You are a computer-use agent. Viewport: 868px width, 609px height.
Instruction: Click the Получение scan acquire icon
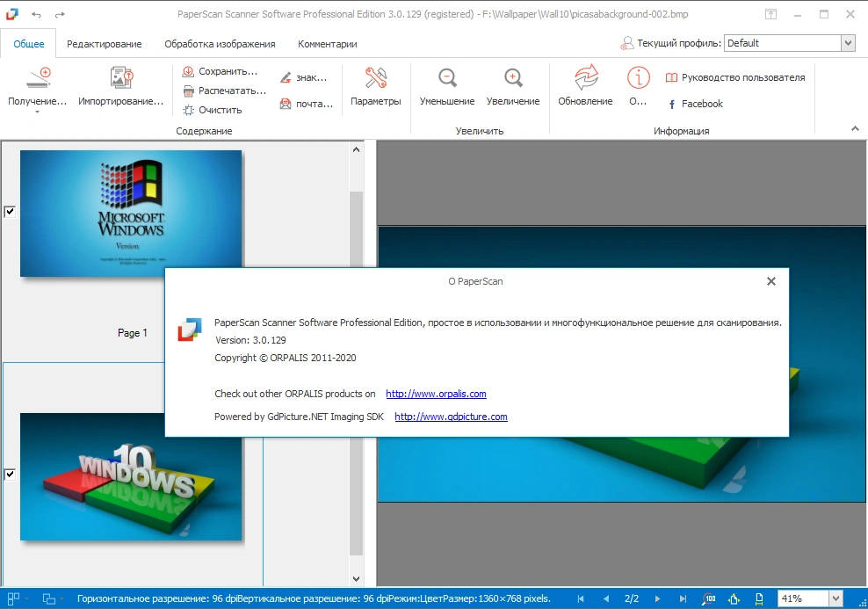pyautogui.click(x=39, y=77)
